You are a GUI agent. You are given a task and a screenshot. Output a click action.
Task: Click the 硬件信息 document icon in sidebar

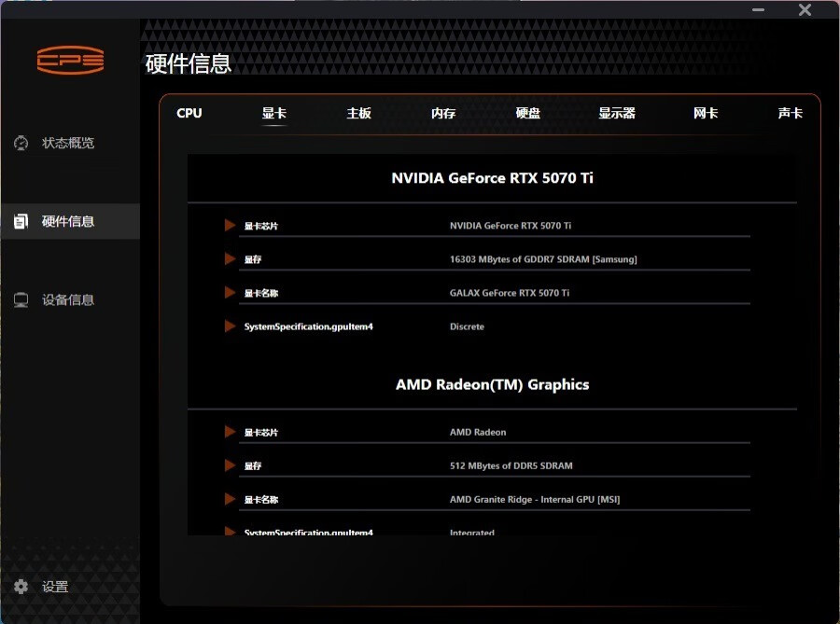coord(21,221)
